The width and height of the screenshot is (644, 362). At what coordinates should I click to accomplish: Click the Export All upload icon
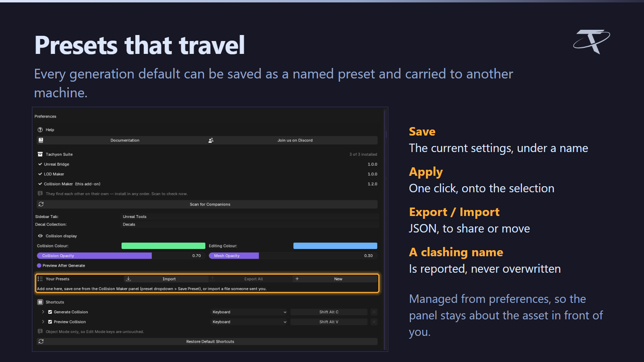click(x=213, y=279)
